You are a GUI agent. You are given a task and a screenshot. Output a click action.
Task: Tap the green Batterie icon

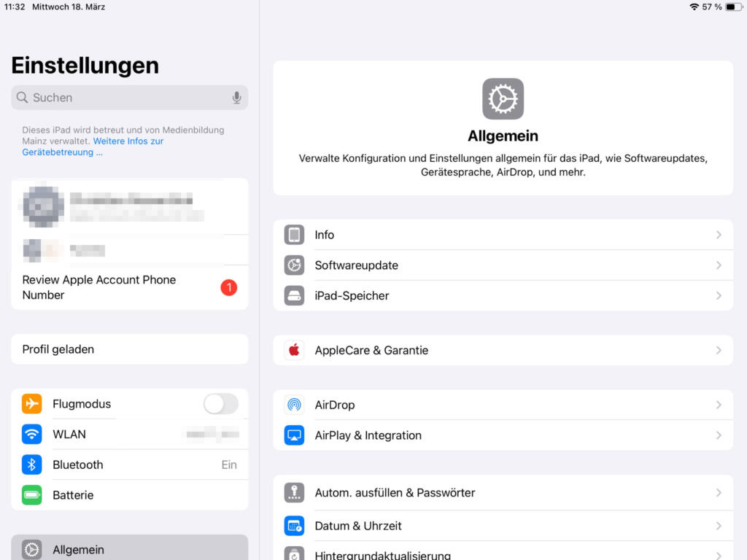click(32, 495)
